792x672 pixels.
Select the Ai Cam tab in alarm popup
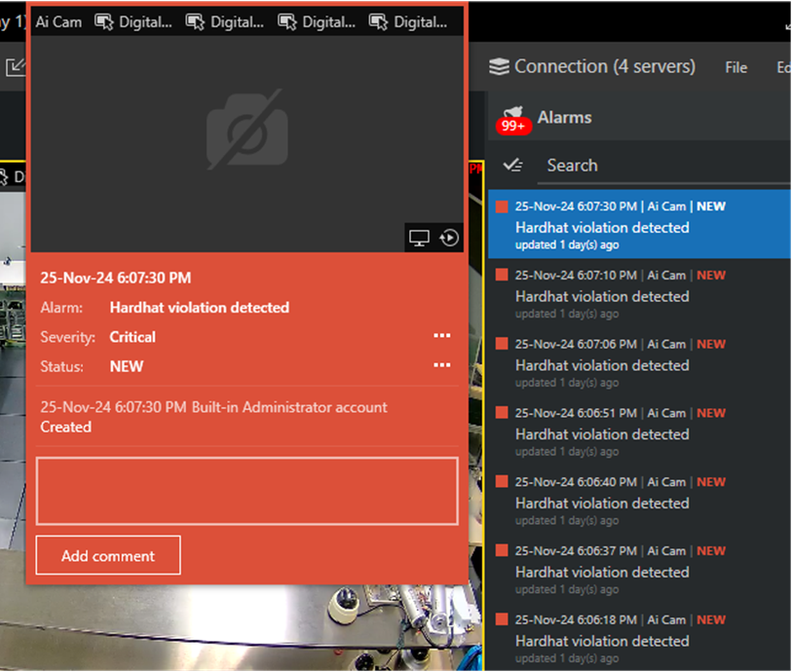[x=58, y=21]
